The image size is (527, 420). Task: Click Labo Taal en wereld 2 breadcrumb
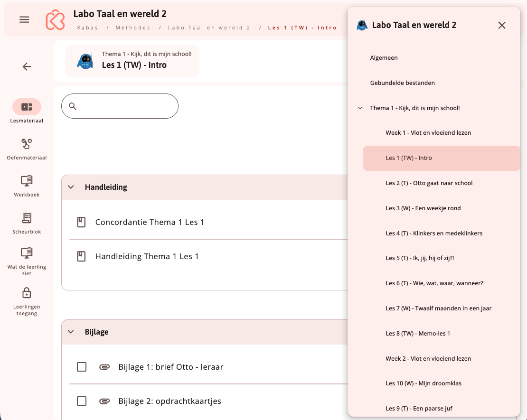point(209,28)
